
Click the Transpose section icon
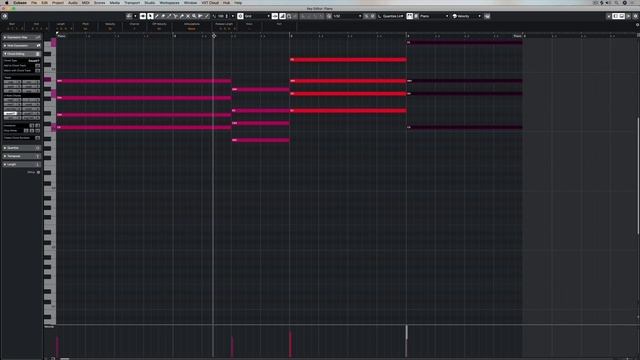pos(38,156)
